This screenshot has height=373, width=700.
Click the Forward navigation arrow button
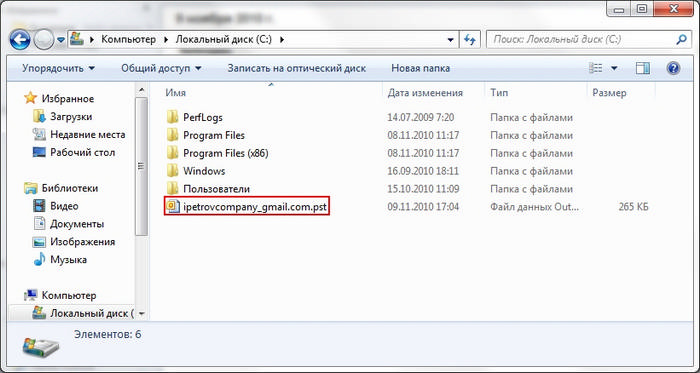coord(44,40)
